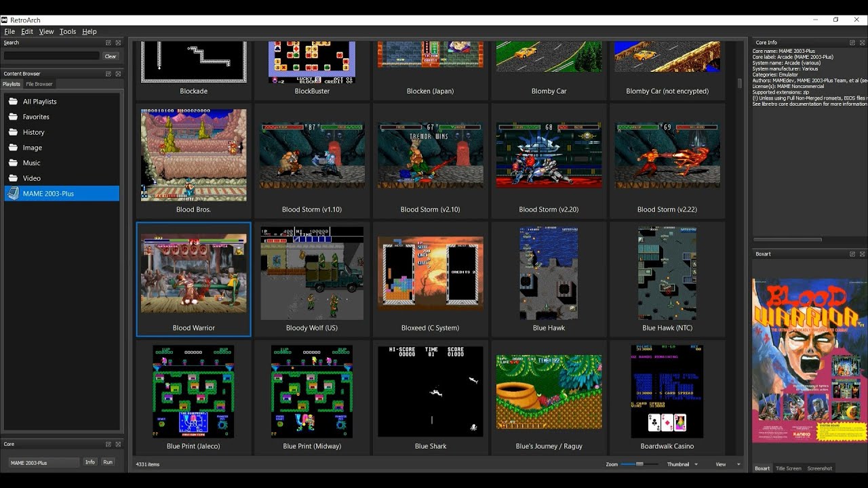This screenshot has width=868, height=488.
Task: Close the Search panel
Action: [x=118, y=43]
